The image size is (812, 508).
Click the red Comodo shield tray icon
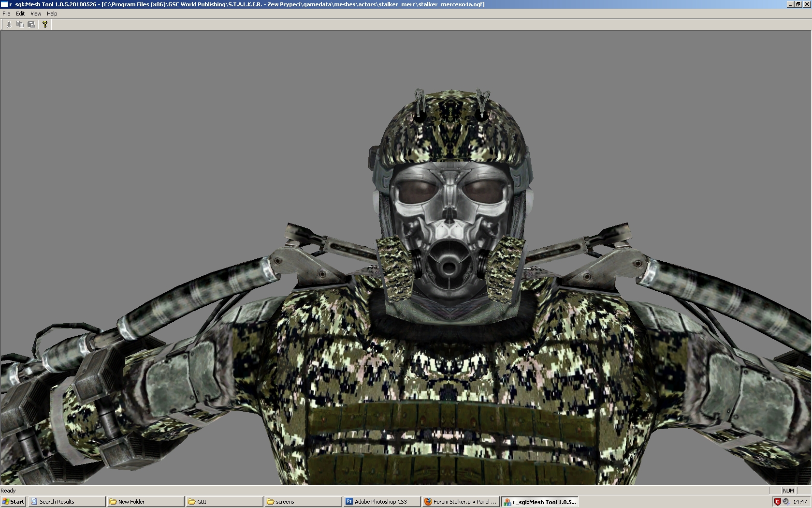pos(777,502)
